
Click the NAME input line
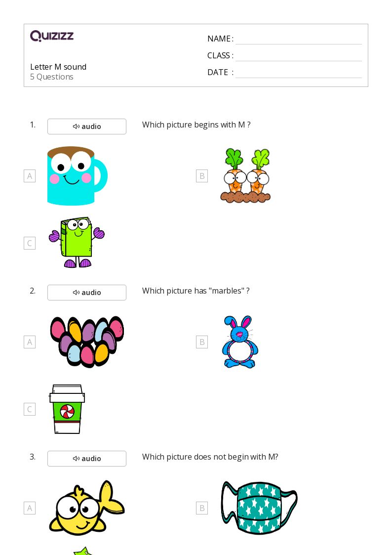tap(299, 39)
